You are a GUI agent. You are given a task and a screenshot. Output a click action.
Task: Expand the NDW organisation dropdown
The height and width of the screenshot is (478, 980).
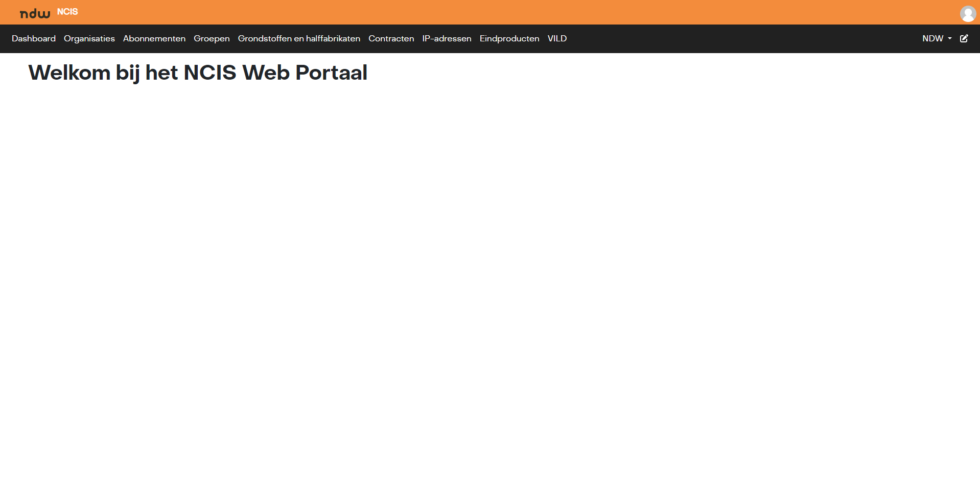pyautogui.click(x=937, y=38)
